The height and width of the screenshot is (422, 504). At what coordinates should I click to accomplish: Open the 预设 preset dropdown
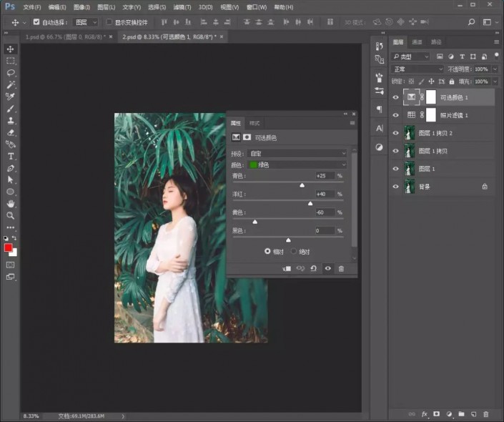[x=297, y=154]
